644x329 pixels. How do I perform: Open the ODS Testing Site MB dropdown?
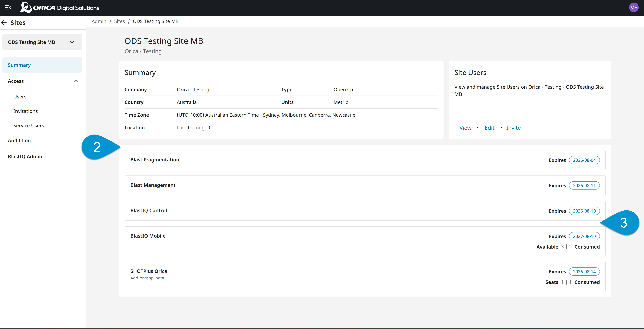coord(42,42)
